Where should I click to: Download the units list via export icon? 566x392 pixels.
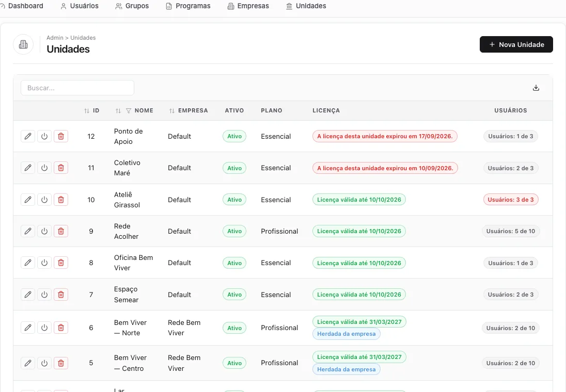click(x=536, y=88)
